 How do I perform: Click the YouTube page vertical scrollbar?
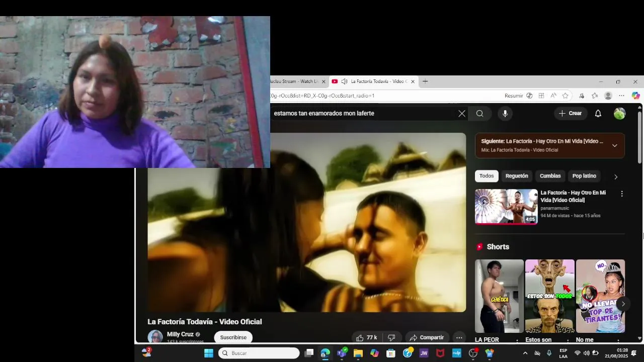click(x=640, y=137)
